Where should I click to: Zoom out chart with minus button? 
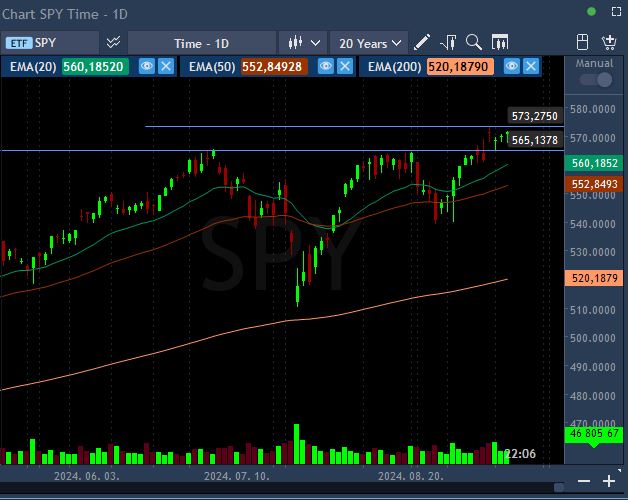click(584, 481)
